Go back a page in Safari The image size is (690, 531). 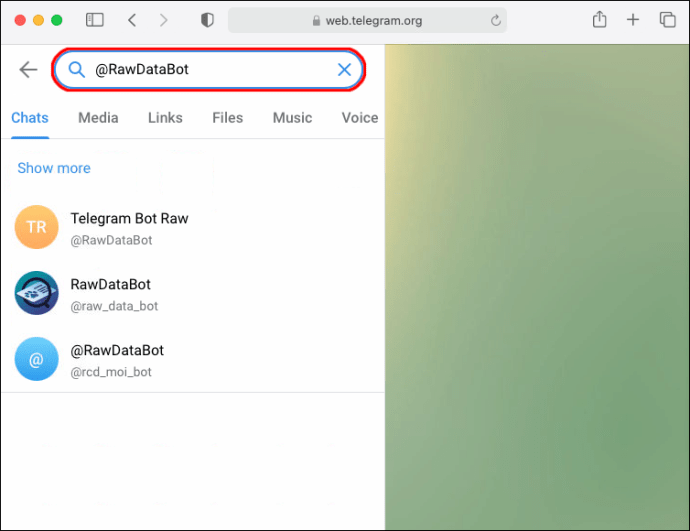pos(132,20)
